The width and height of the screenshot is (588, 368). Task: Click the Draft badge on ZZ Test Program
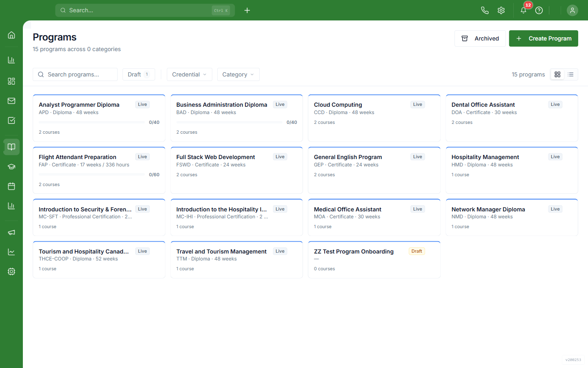click(x=416, y=251)
